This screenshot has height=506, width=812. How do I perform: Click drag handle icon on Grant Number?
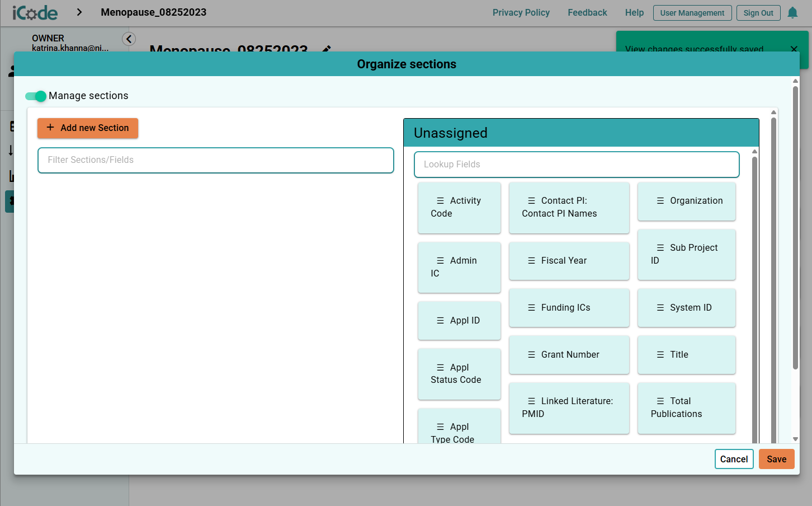(x=531, y=354)
